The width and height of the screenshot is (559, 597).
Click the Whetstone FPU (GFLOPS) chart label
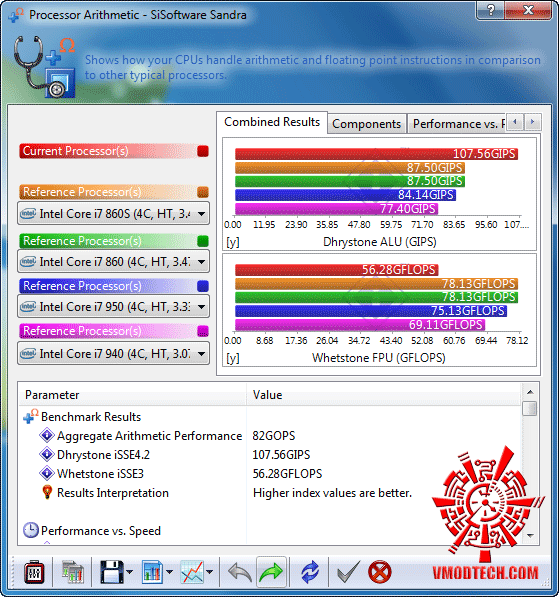[x=379, y=358]
